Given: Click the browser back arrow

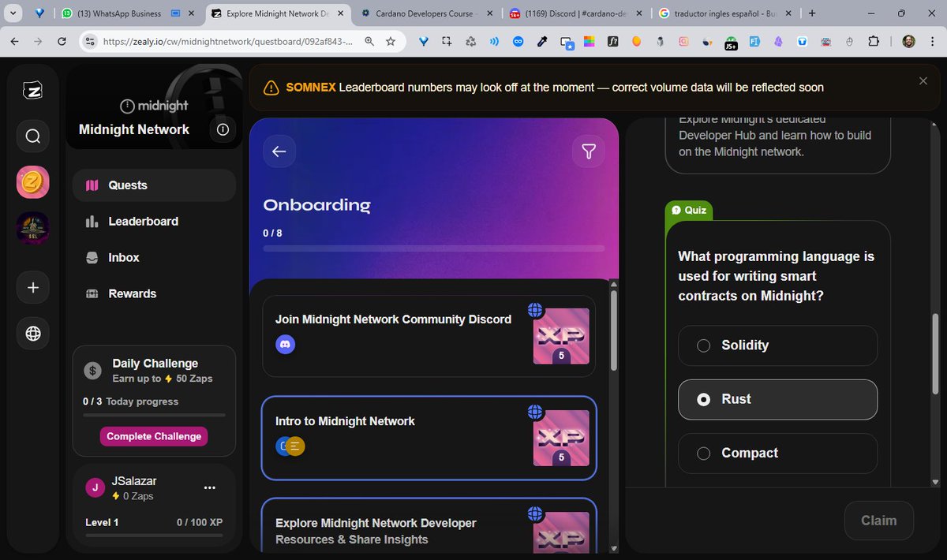Looking at the screenshot, I should tap(16, 41).
